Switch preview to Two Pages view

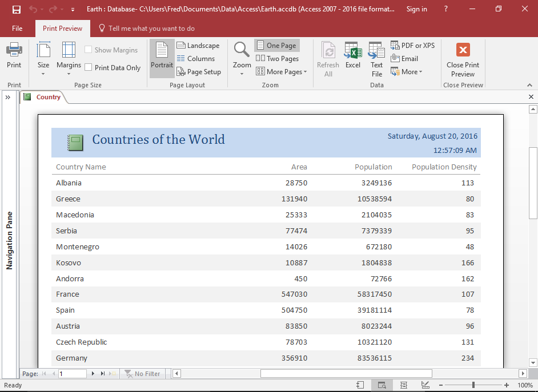tap(277, 58)
